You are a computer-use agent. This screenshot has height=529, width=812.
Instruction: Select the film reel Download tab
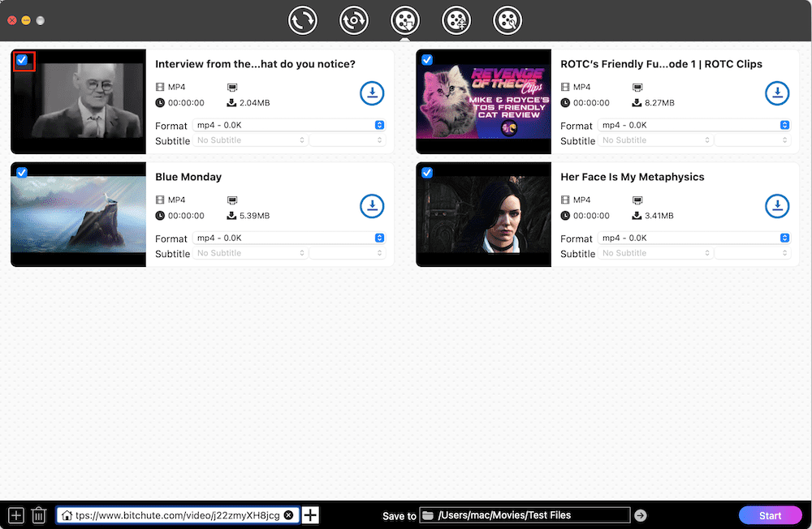405,21
